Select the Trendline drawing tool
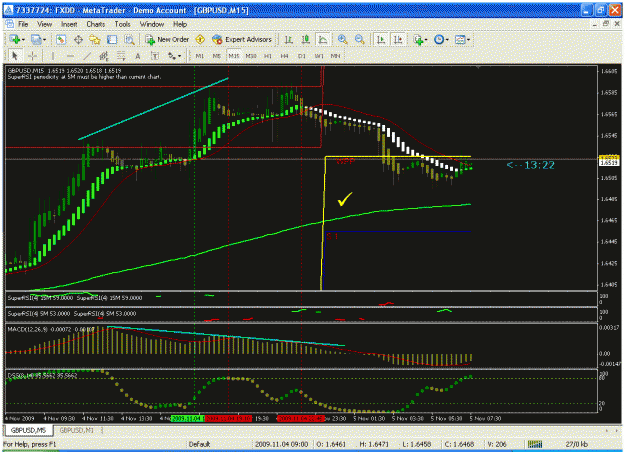Image resolution: width=625 pixels, height=452 pixels. [87, 56]
